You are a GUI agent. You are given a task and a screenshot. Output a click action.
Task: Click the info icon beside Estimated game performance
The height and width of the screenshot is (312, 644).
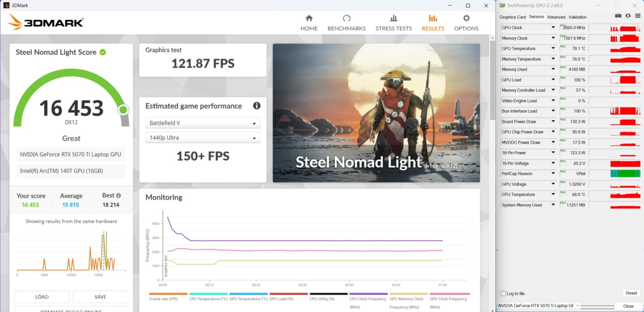click(257, 106)
